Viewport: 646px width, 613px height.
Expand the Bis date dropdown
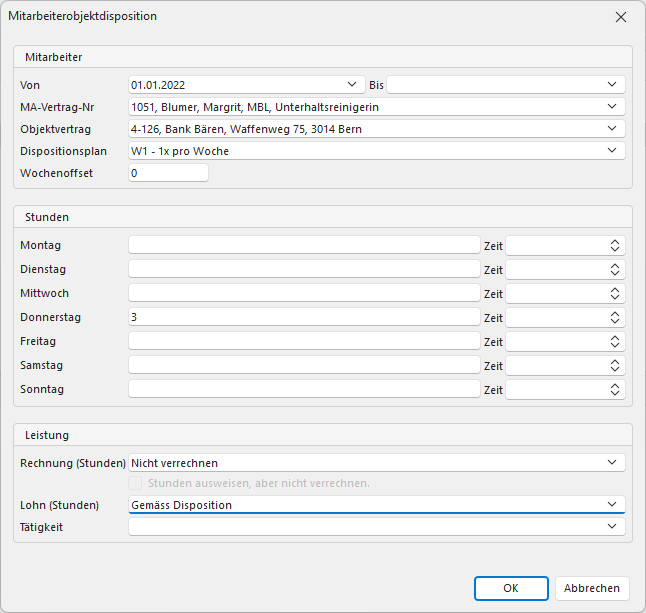tap(611, 85)
